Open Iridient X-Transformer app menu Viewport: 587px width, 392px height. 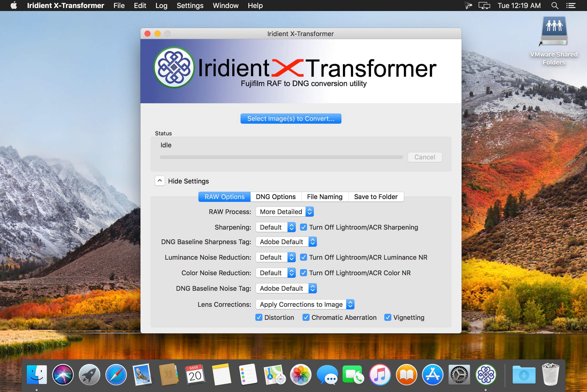pyautogui.click(x=65, y=6)
